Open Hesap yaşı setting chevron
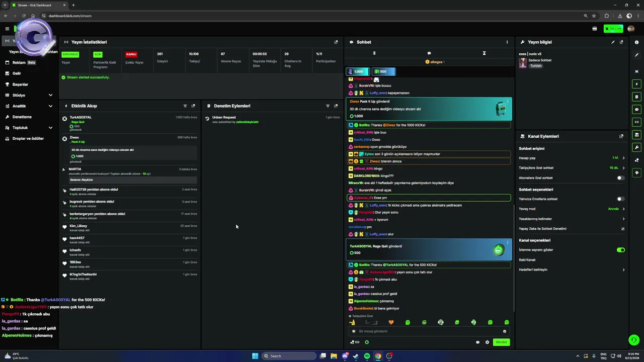 click(623, 158)
